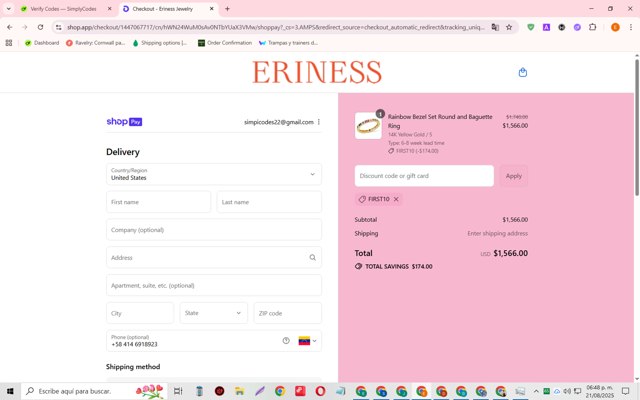Click the Windows taskbar search box

tap(94, 391)
